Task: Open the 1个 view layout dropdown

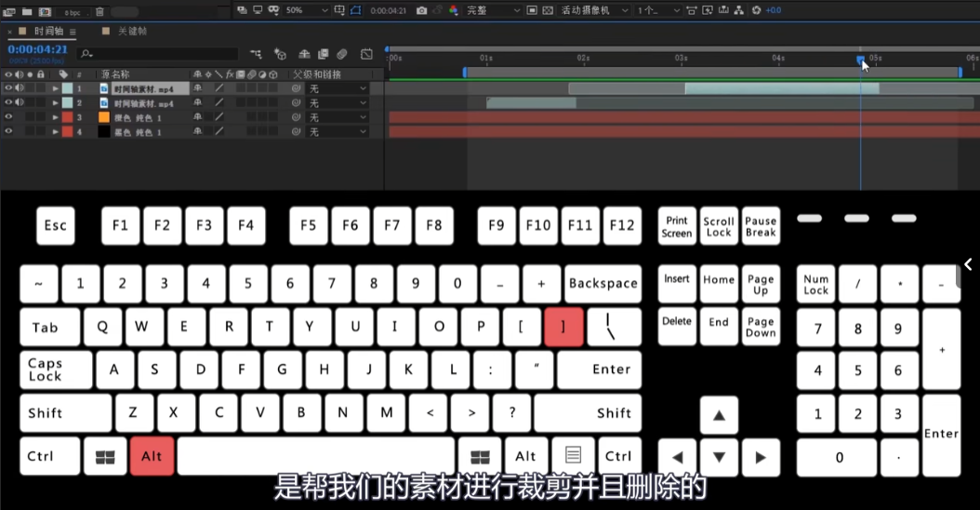Action: point(658,10)
